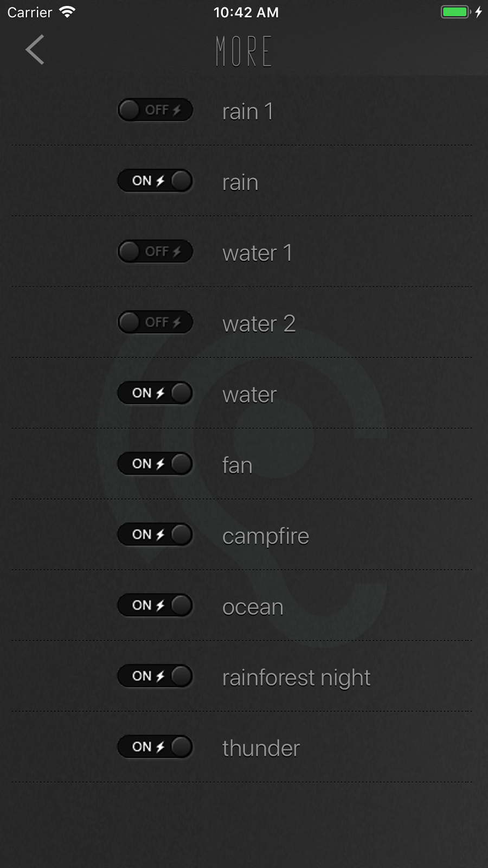Tap the Wi-Fi icon in status bar
Viewport: 488px width, 868px height.
click(x=67, y=12)
